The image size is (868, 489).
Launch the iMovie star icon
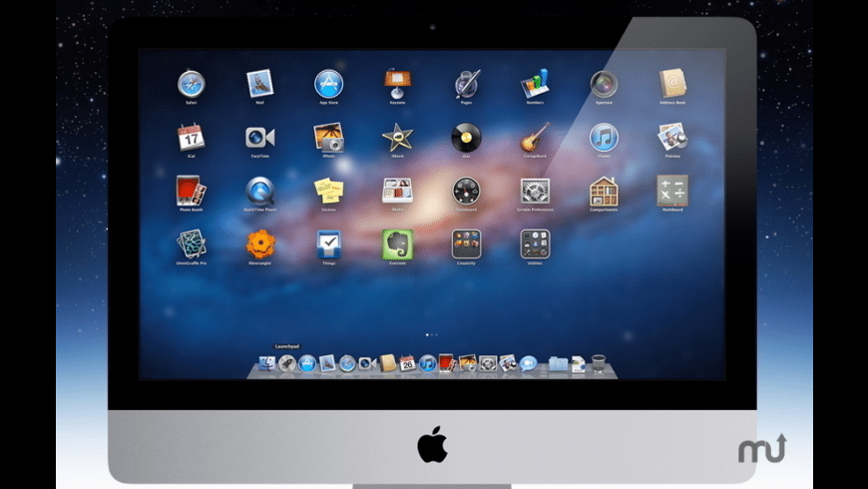(x=397, y=138)
